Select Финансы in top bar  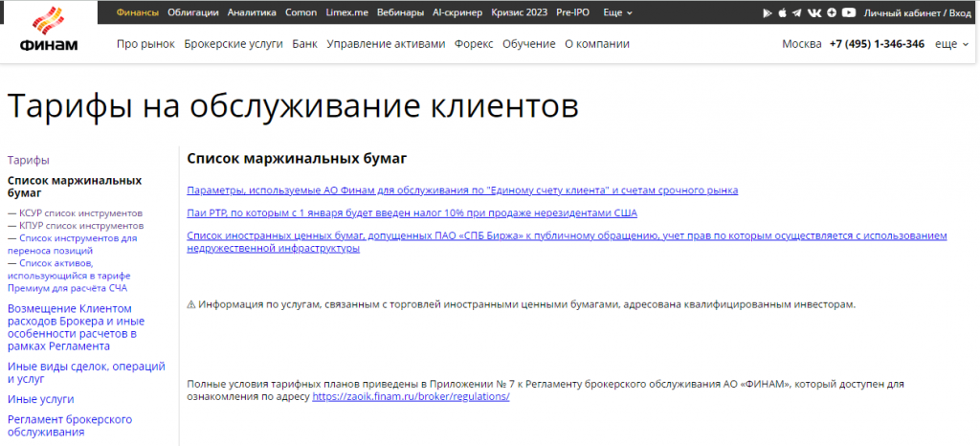(138, 12)
